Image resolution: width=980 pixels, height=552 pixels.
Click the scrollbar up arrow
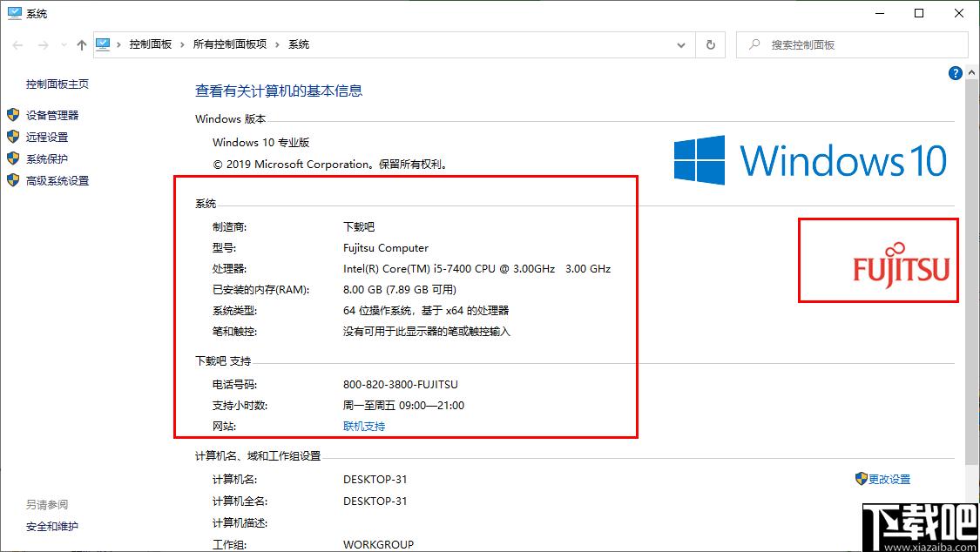(x=972, y=73)
